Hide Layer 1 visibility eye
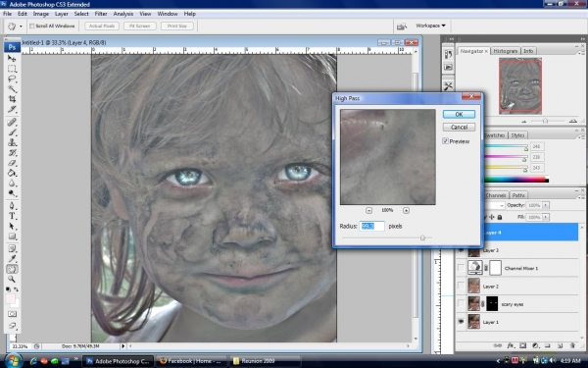588x368 pixels. (461, 322)
